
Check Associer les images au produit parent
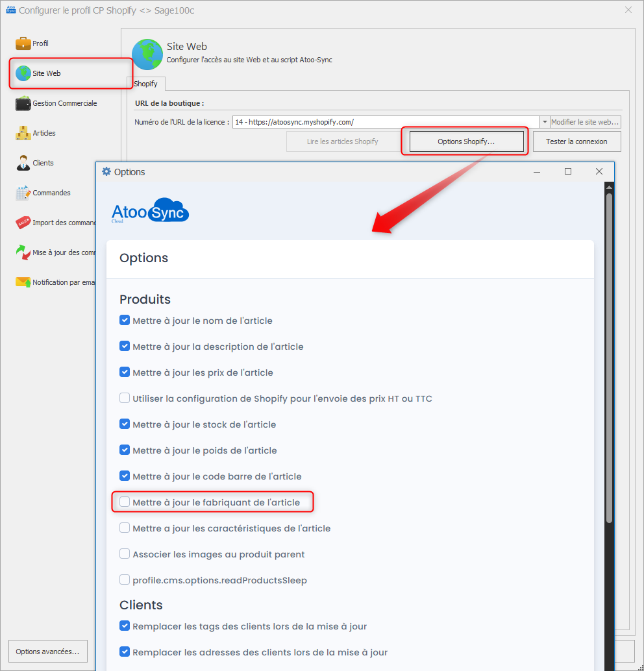pos(125,554)
